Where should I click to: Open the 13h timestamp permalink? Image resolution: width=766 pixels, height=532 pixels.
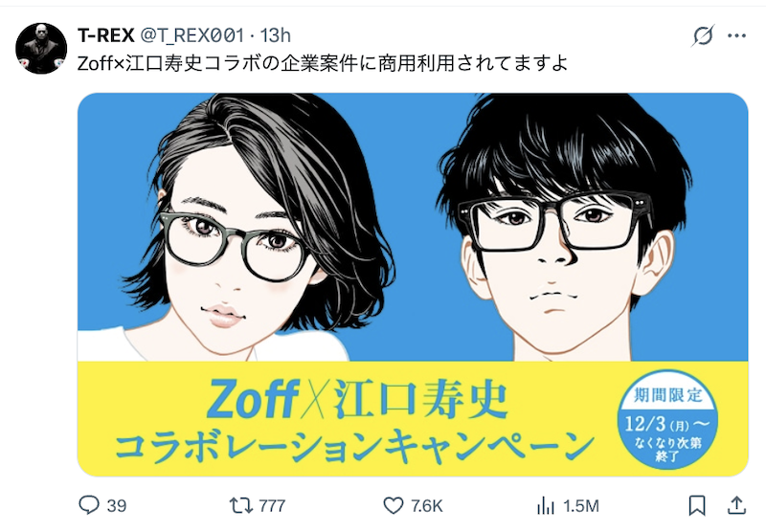click(275, 35)
